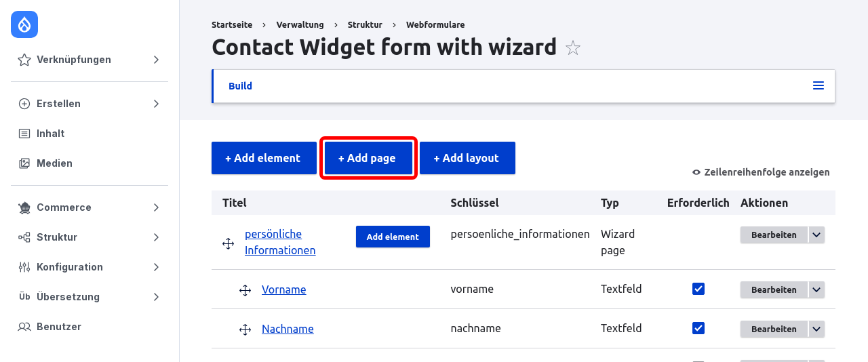This screenshot has height=362, width=868.
Task: Go to the Startseite breadcrumb
Action: point(232,24)
